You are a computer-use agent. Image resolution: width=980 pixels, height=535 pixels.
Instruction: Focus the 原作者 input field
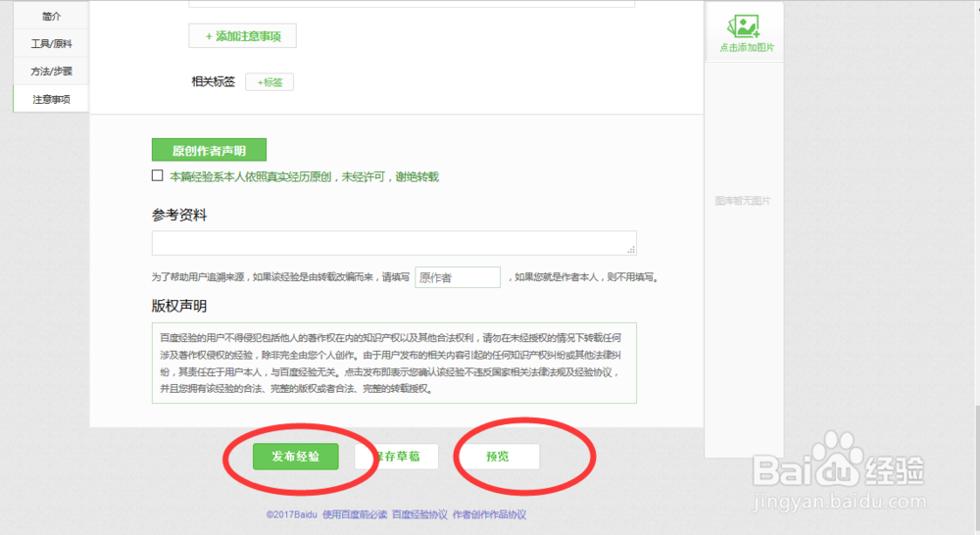(x=458, y=277)
